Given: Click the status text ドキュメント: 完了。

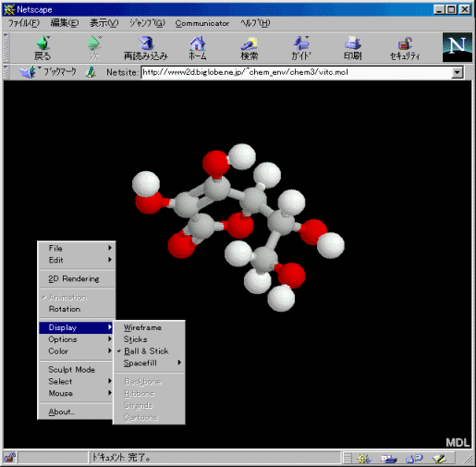Looking at the screenshot, I should (x=121, y=458).
